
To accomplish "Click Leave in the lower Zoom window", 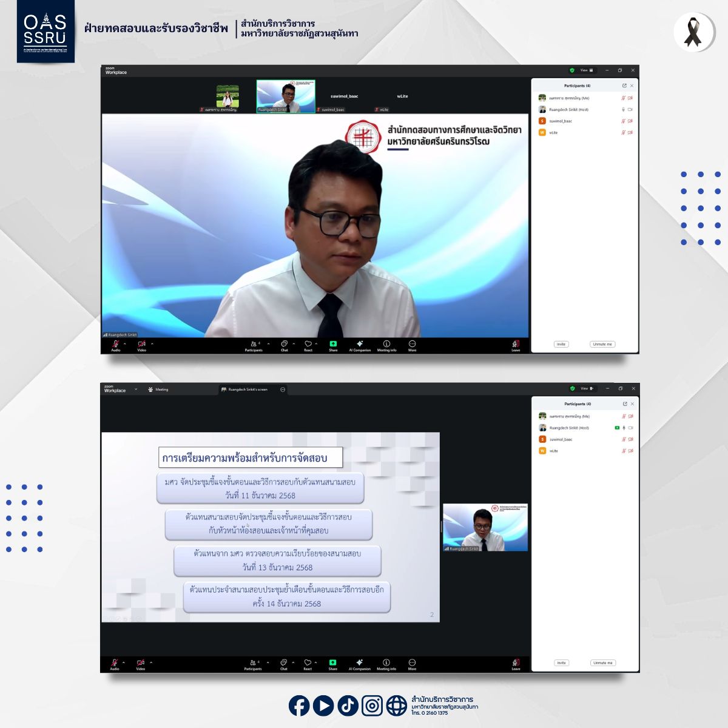I will (516, 663).
